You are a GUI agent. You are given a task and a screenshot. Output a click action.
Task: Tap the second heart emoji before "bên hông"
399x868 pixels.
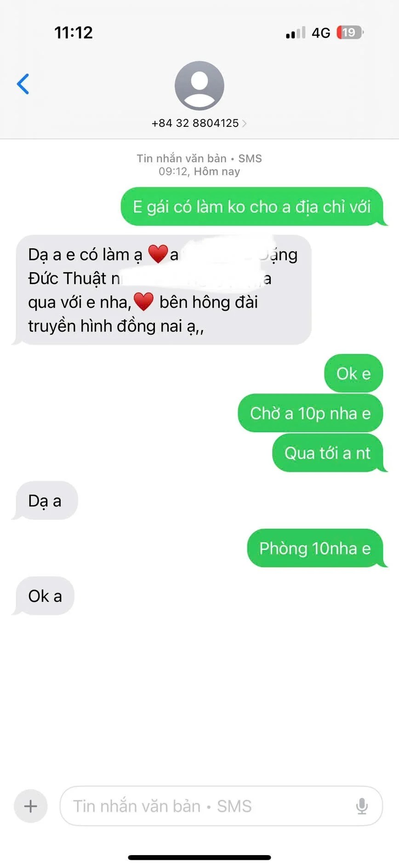coord(143,302)
